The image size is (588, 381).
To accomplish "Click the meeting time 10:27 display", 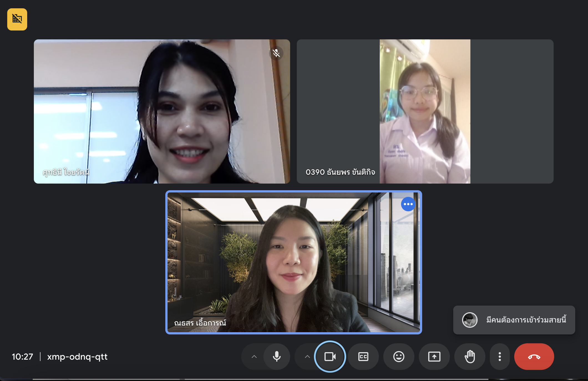I will [22, 357].
